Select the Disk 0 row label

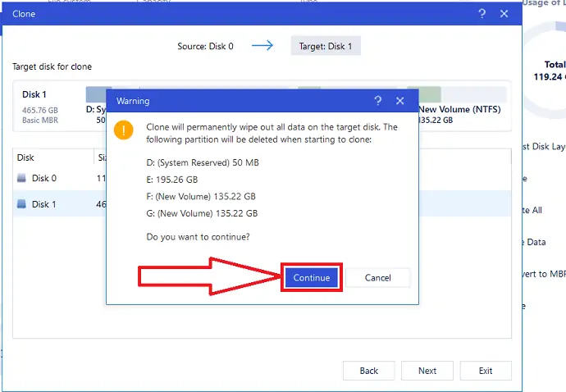[x=44, y=178]
